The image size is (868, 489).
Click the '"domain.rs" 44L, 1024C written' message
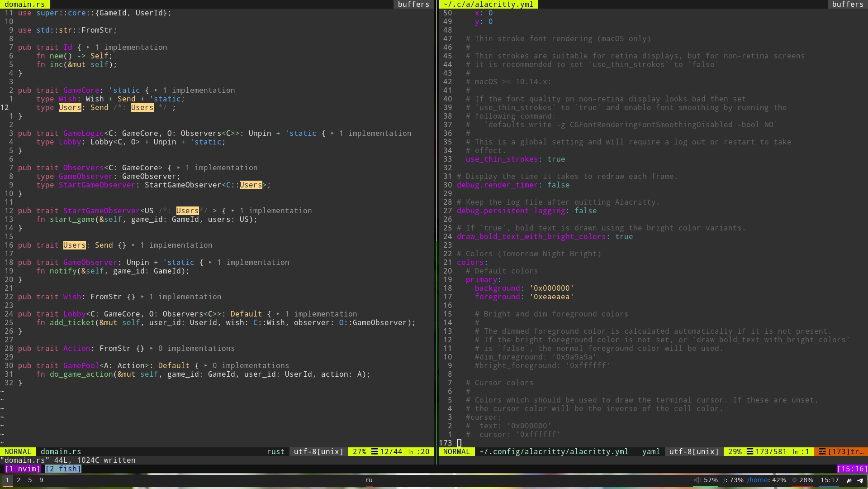coord(68,460)
